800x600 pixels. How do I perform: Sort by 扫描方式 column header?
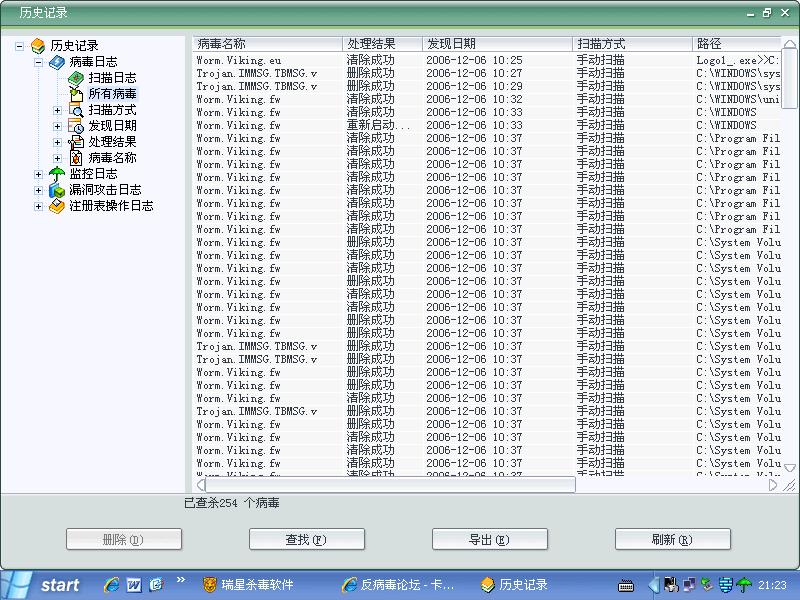click(x=632, y=44)
